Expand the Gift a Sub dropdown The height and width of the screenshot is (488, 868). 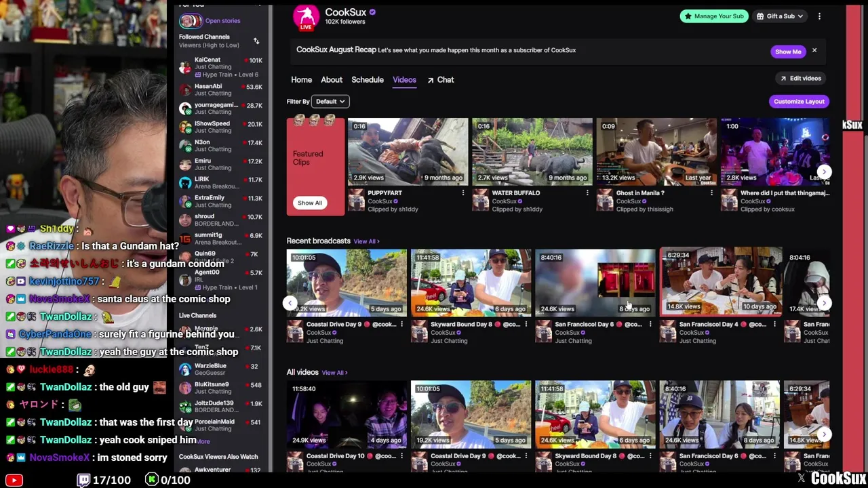click(x=780, y=16)
